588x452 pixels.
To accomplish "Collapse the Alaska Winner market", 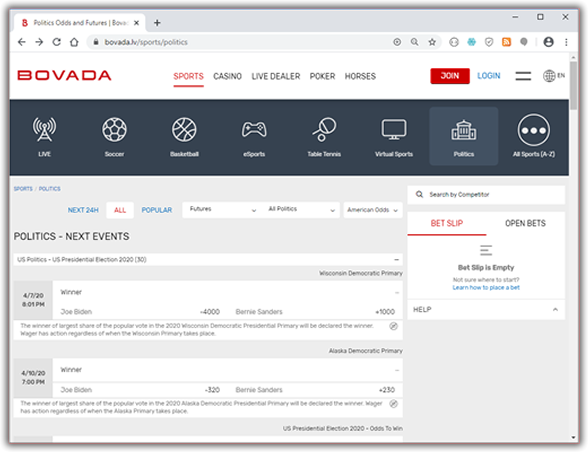I will point(397,370).
